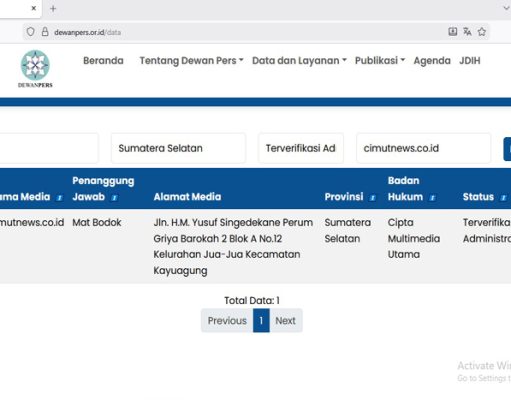Click the Alamat Media column header

[187, 197]
